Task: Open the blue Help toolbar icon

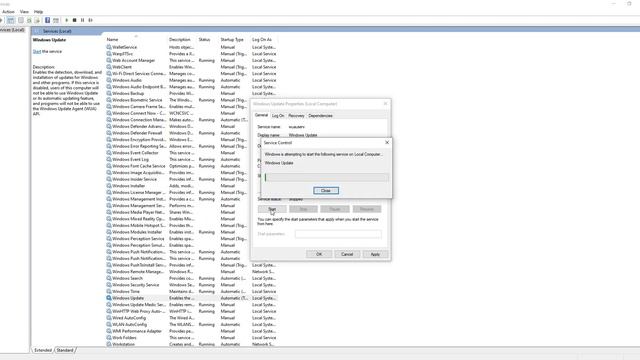Action: [x=47, y=20]
